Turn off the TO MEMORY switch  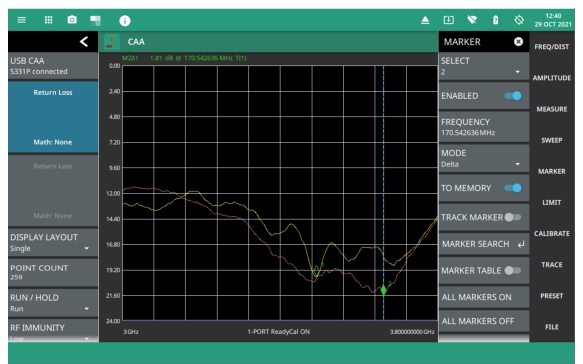tap(513, 188)
